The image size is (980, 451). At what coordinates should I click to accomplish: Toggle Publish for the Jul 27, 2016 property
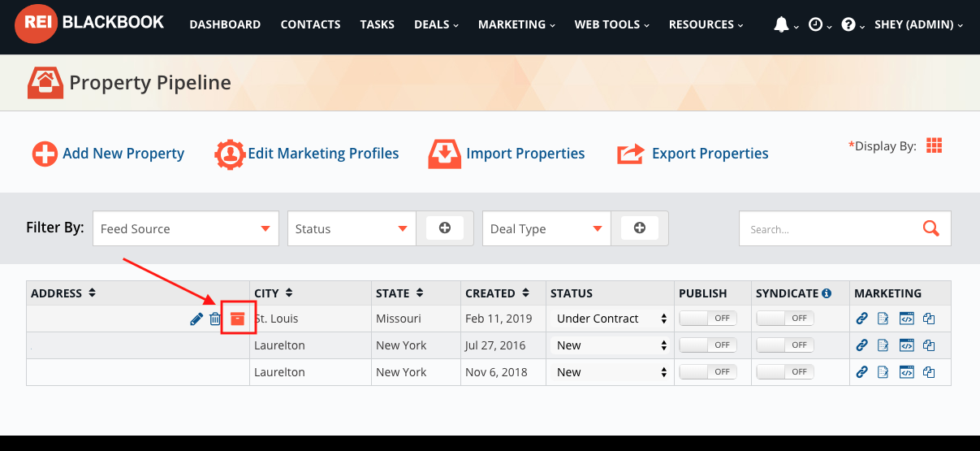pos(708,345)
